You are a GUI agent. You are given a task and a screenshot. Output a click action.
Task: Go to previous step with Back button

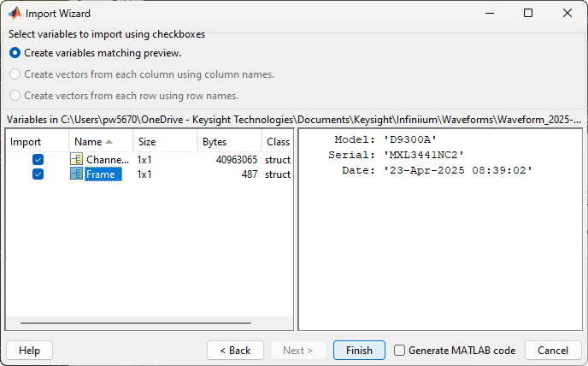coord(235,351)
